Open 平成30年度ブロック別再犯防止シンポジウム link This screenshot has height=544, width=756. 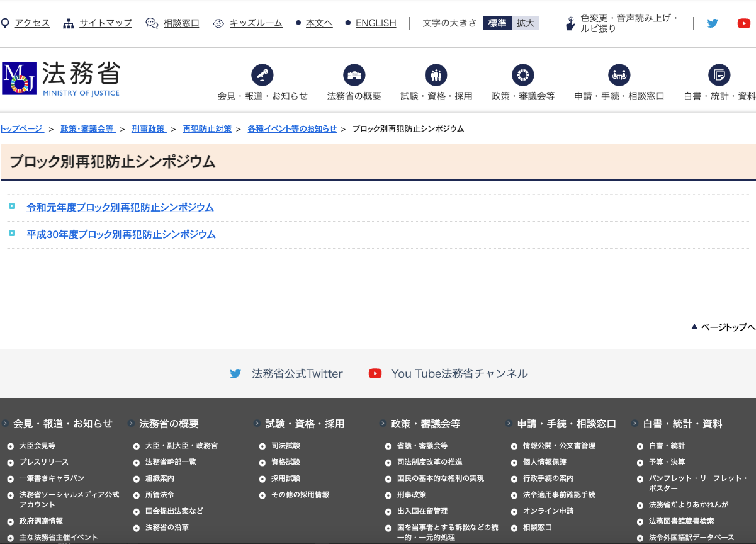121,234
